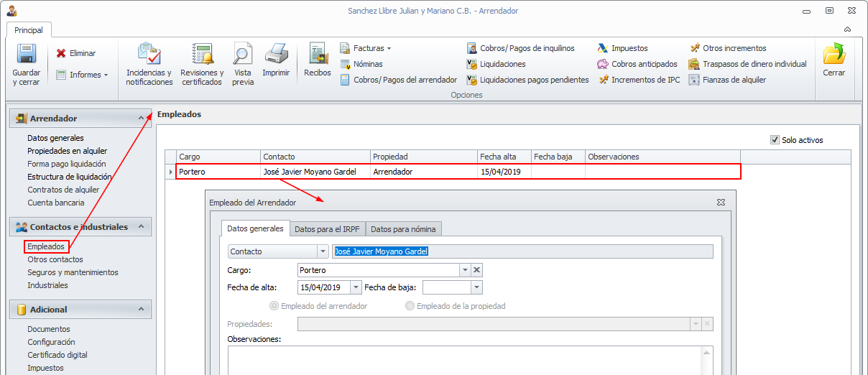868x375 pixels.
Task: Switch to the Datos para nómina tab
Action: tap(403, 229)
